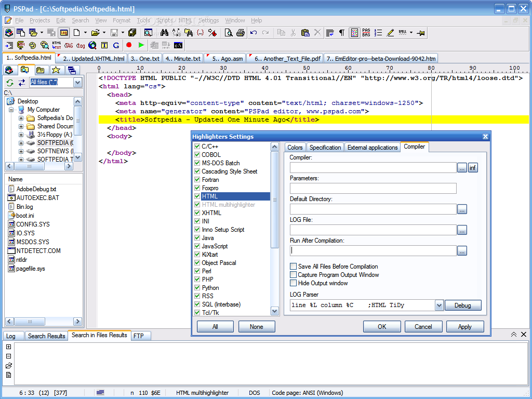Click the binoculars Find icon
532x399 pixels.
pyautogui.click(x=165, y=33)
